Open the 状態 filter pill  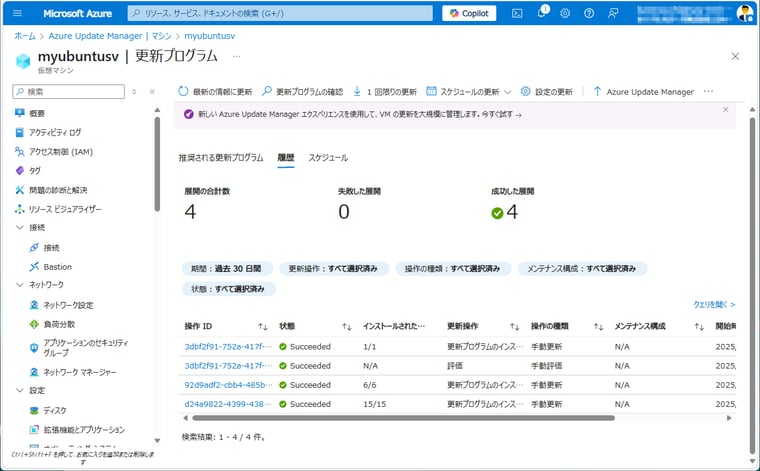(228, 289)
